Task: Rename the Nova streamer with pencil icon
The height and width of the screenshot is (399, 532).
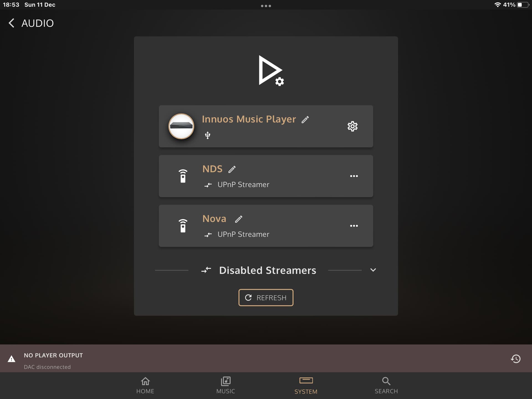Action: 239,219
